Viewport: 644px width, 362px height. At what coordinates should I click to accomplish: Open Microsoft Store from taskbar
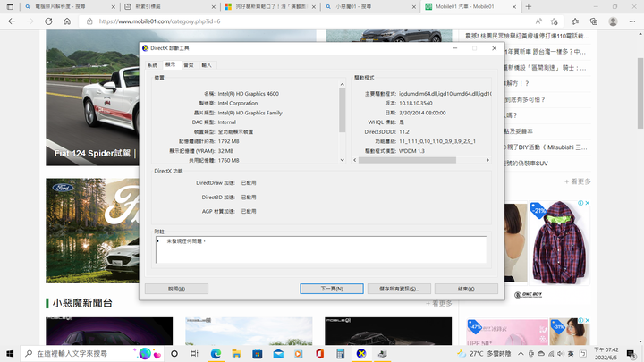257,353
